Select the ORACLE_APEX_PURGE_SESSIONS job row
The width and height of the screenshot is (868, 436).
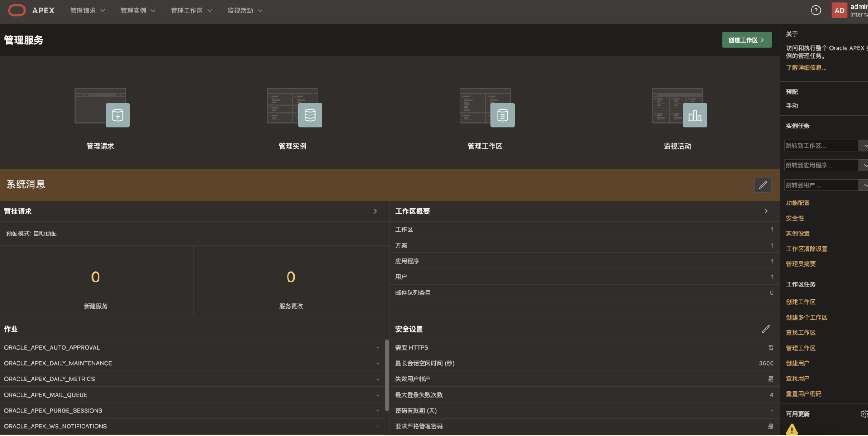coord(192,410)
